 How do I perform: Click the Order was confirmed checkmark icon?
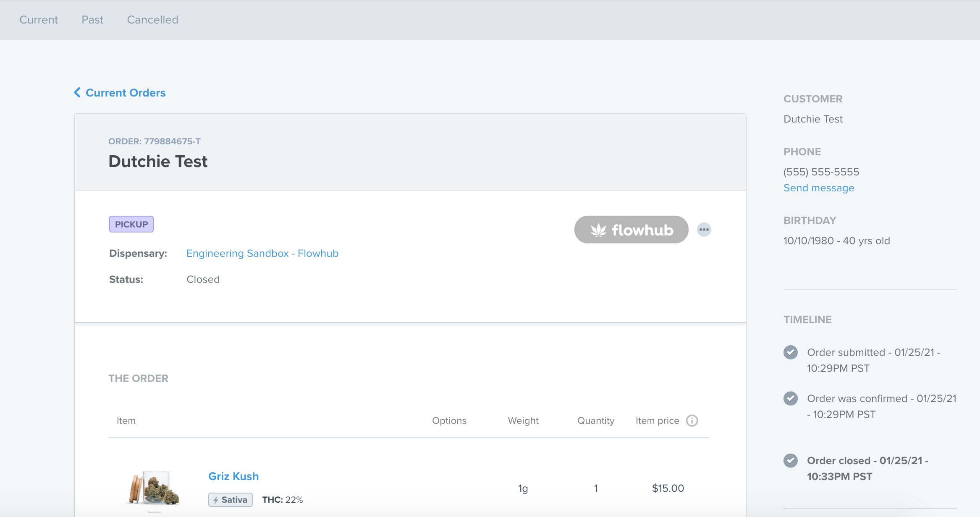tap(791, 398)
